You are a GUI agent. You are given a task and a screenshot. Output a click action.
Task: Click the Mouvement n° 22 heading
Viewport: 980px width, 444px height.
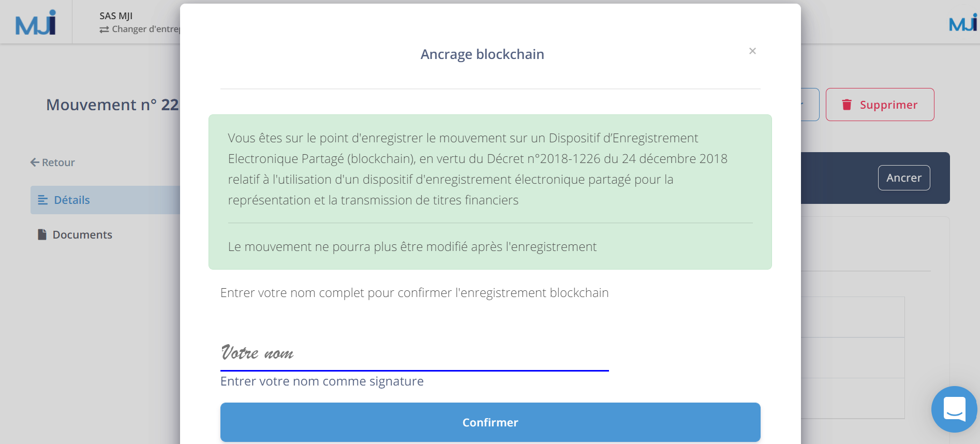pos(110,105)
